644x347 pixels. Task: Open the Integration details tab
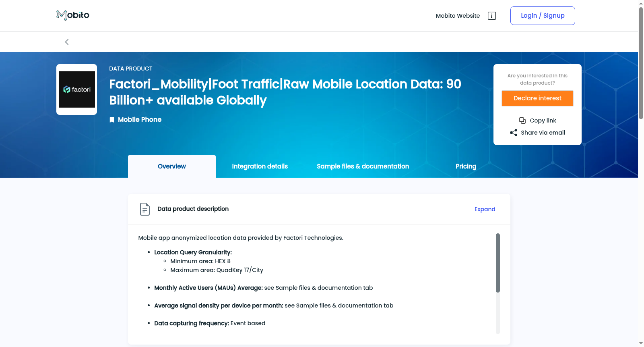coord(260,166)
